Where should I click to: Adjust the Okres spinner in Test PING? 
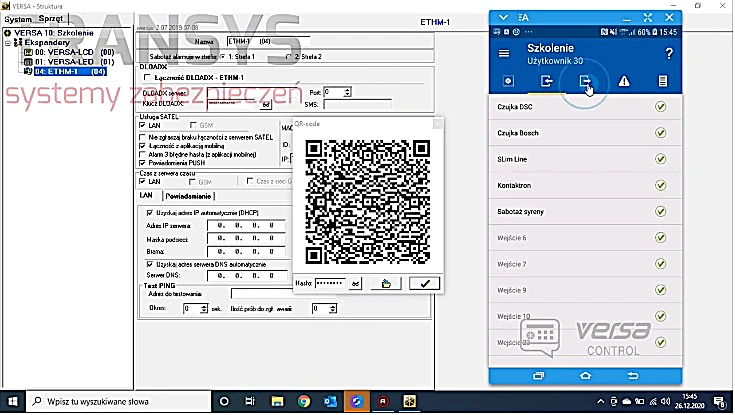coord(203,308)
